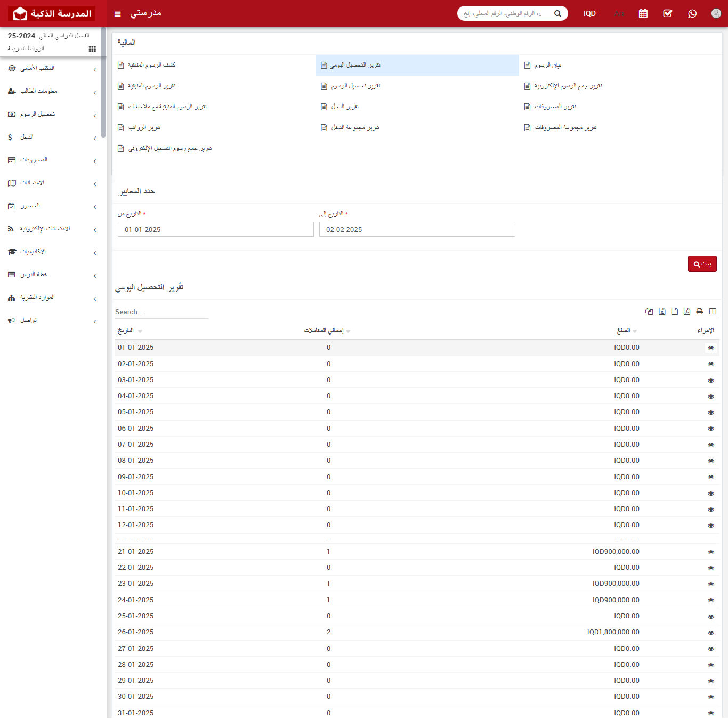The width and height of the screenshot is (728, 719).
Task: Click the التاريخ من date field
Action: (x=215, y=230)
